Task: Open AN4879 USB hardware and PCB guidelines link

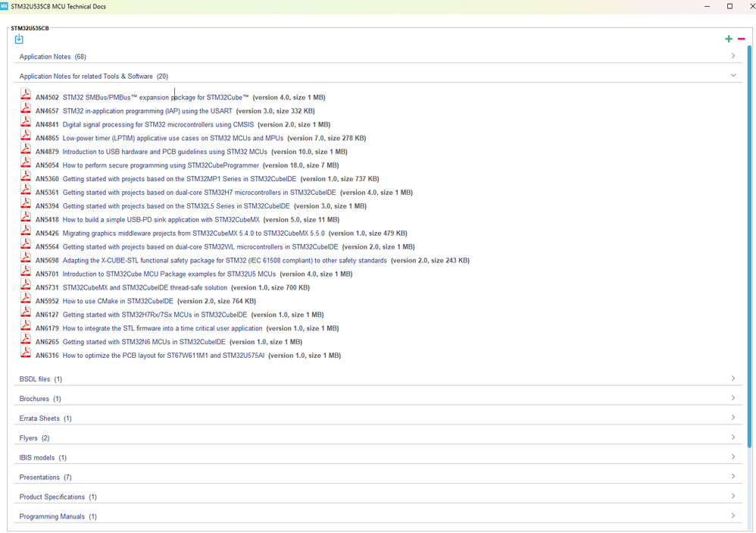Action: (x=165, y=152)
